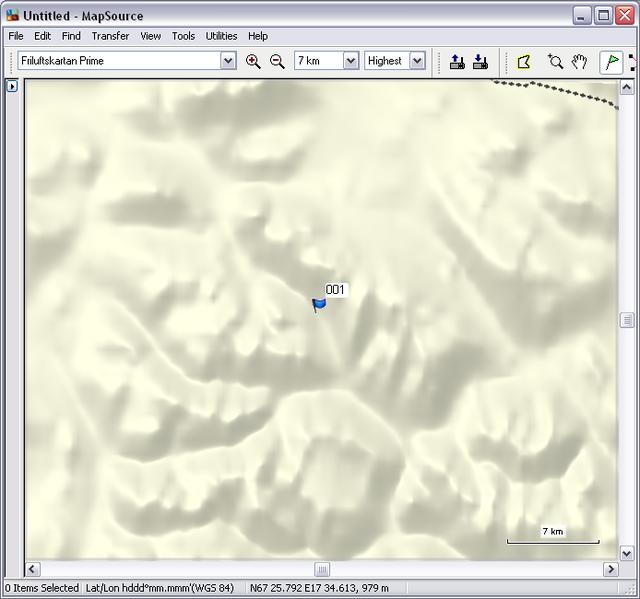
Task: Click the vertical scrollbar thumb
Action: click(627, 320)
